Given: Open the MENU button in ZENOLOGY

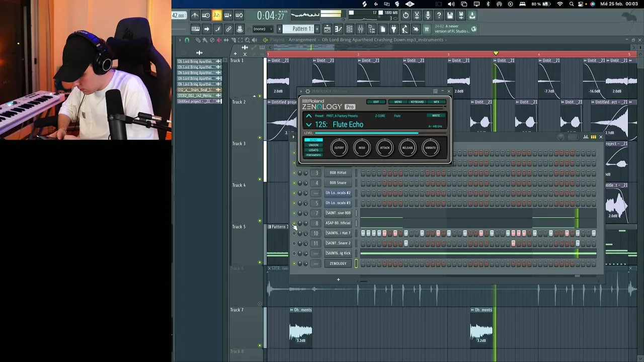Looking at the screenshot, I should click(x=398, y=102).
